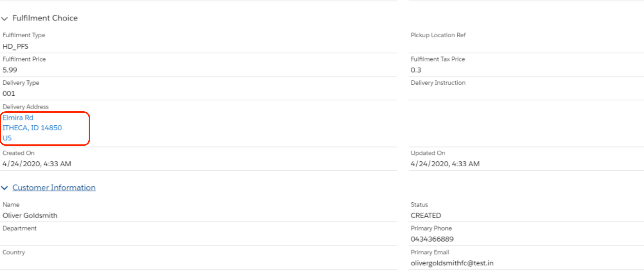
Task: Click the Pickup Location Ref field label
Action: pyautogui.click(x=438, y=35)
